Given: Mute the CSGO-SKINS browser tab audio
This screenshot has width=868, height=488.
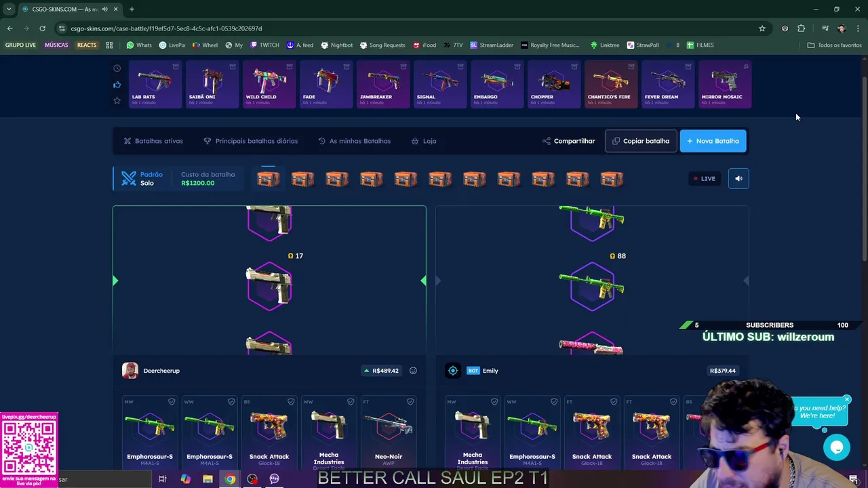Looking at the screenshot, I should click(x=104, y=9).
